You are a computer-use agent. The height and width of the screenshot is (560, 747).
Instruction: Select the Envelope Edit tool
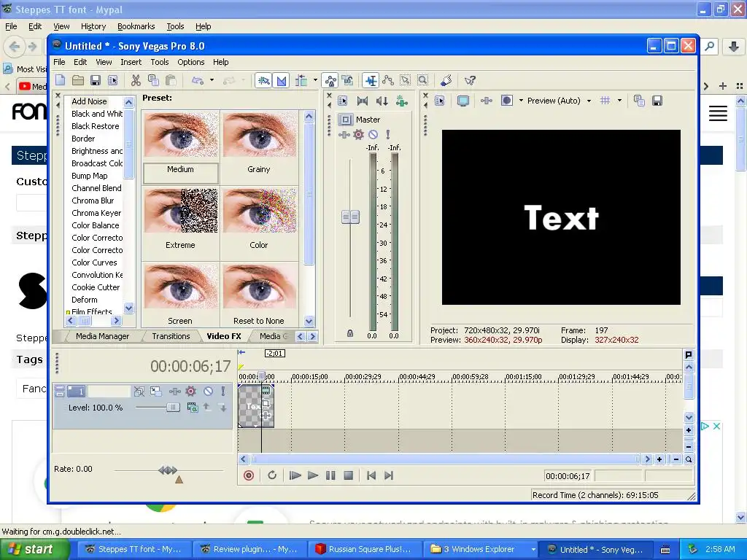coord(388,80)
